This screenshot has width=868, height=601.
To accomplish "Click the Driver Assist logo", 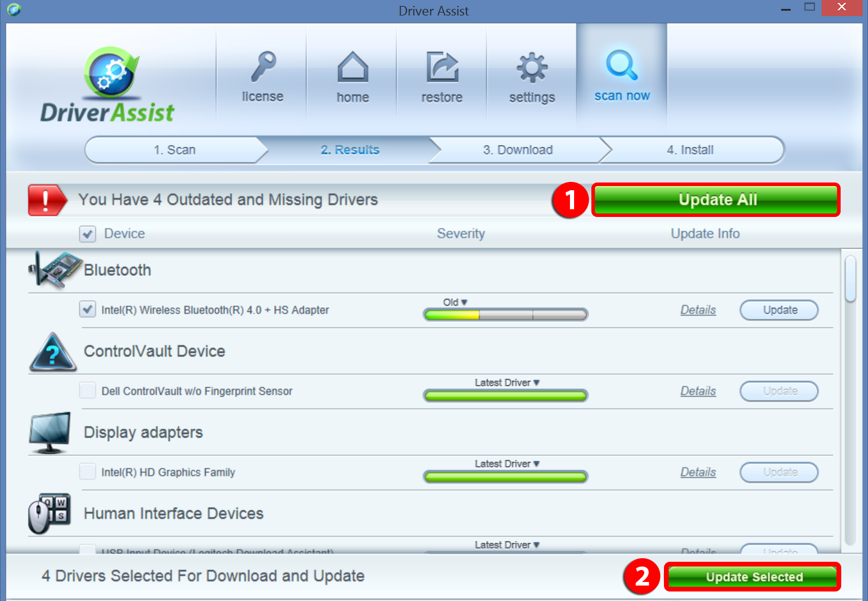I will [x=108, y=85].
